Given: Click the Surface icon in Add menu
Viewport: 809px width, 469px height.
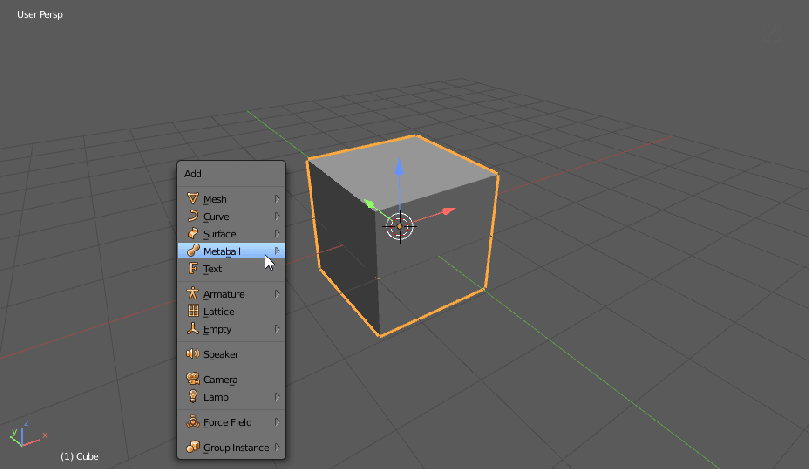Looking at the screenshot, I should pyautogui.click(x=193, y=233).
